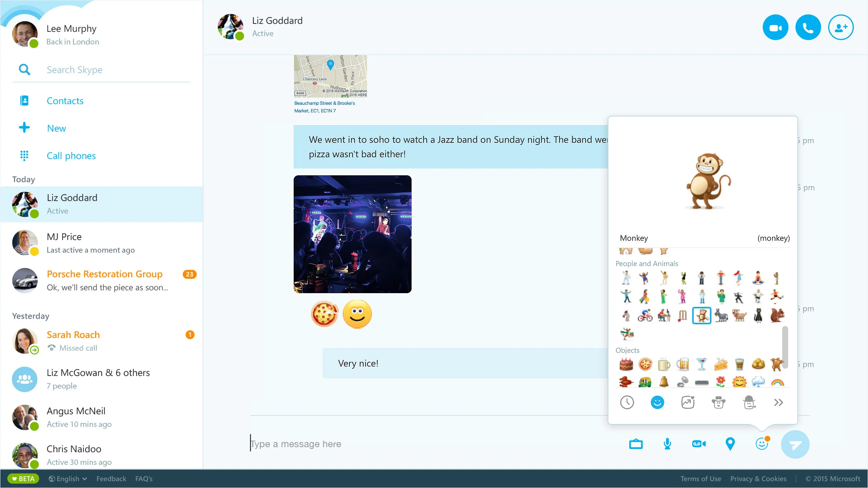Record a video message icon
Screen dimensions: 868x488
699,444
